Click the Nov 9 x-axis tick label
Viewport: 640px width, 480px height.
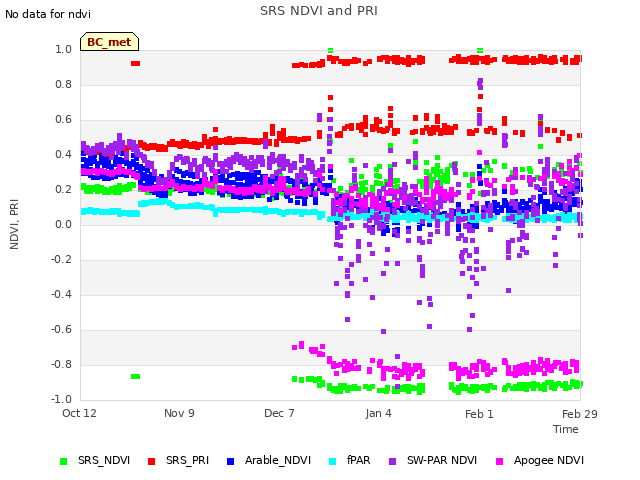[179, 413]
